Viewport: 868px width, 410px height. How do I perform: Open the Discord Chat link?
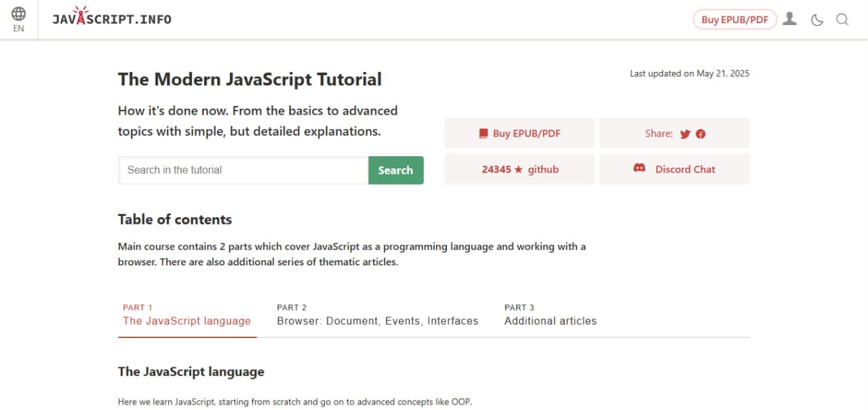[x=675, y=169]
